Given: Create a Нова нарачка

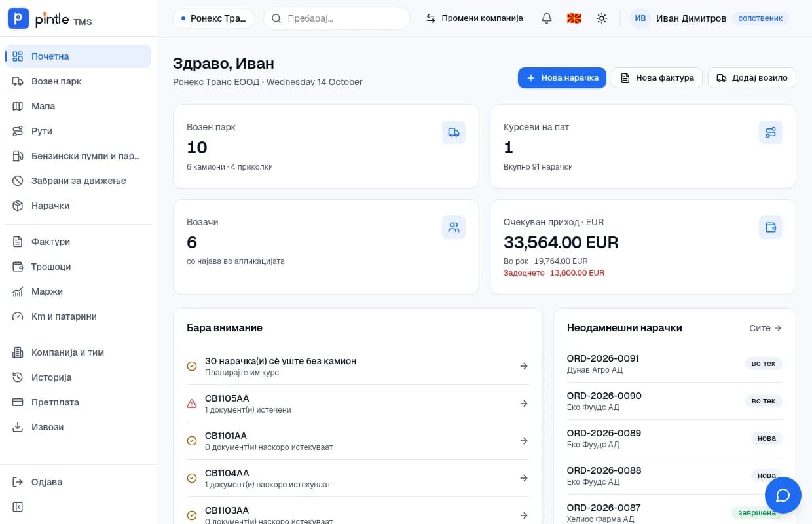Looking at the screenshot, I should pyautogui.click(x=562, y=78).
